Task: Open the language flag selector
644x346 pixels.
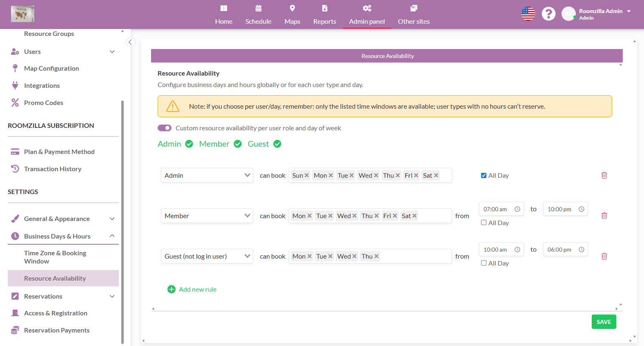Action: click(528, 14)
